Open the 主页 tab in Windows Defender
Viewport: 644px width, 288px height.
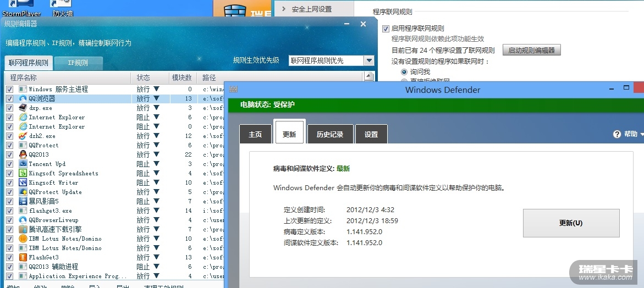255,134
